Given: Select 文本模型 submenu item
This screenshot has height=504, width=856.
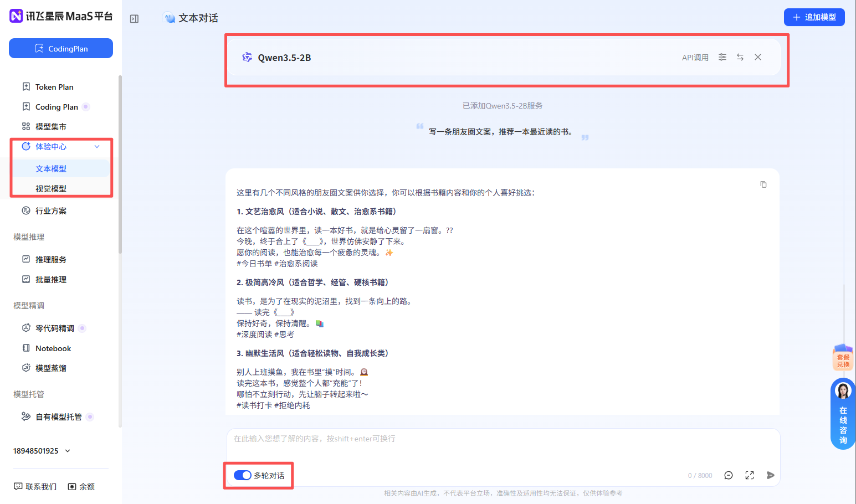Looking at the screenshot, I should [x=51, y=169].
